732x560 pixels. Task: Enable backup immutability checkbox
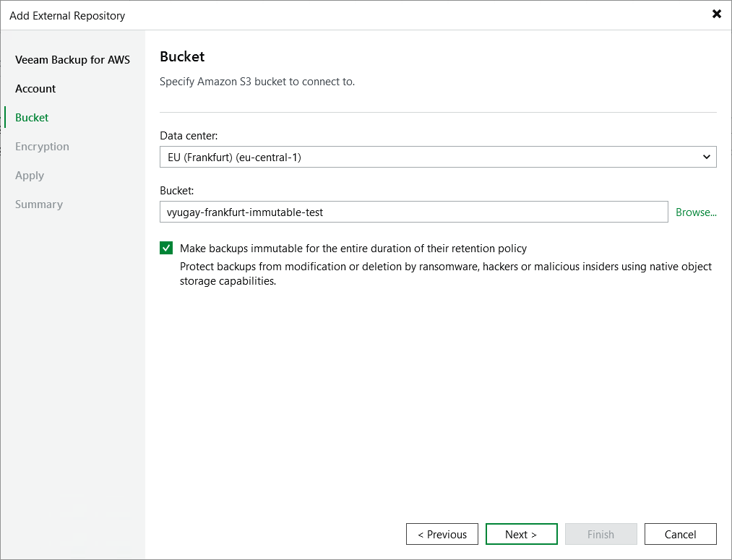click(x=166, y=247)
